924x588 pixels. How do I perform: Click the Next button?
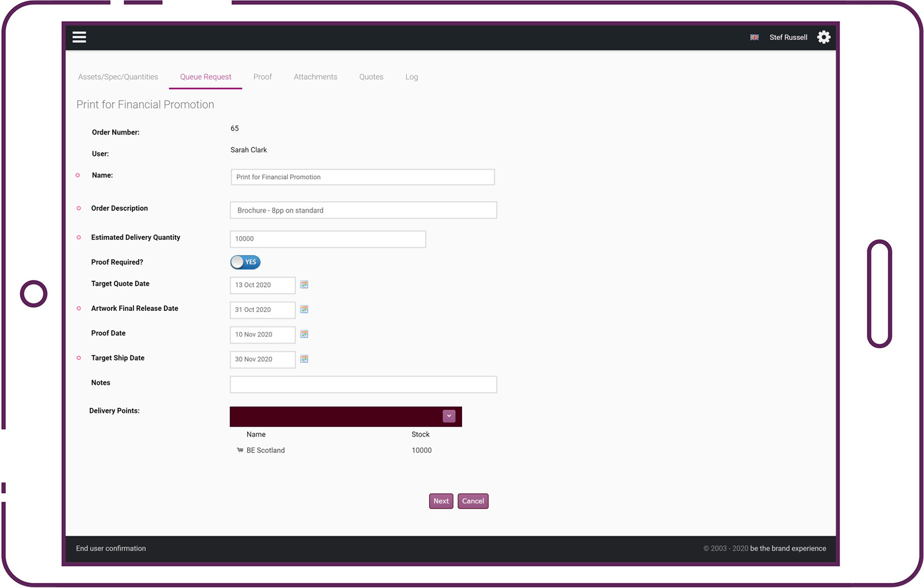coord(441,501)
